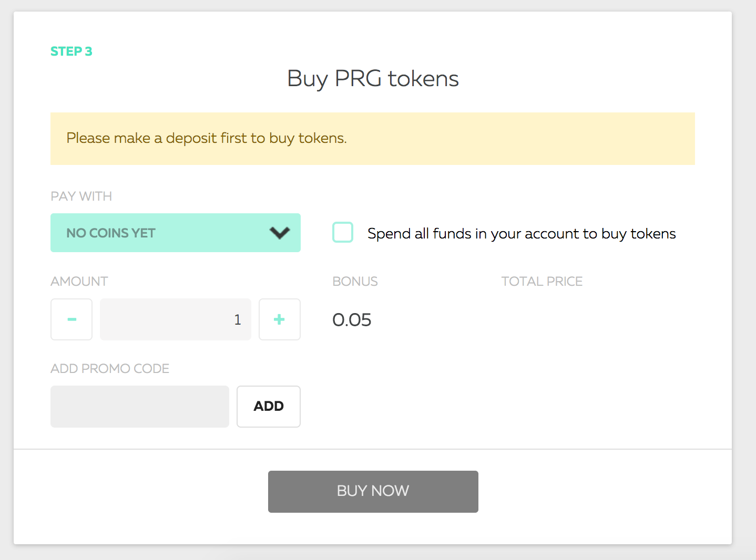The width and height of the screenshot is (756, 560).
Task: Increase the amount with the plus button
Action: [x=280, y=319]
